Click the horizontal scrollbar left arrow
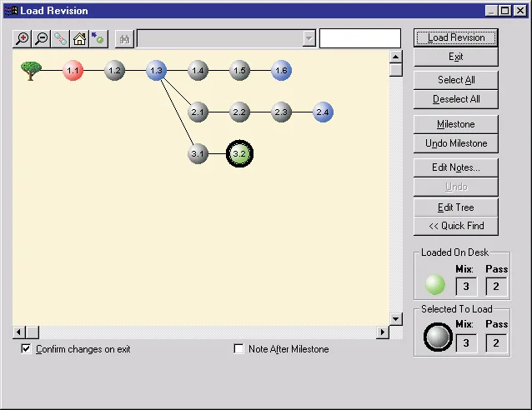Screen dimensions: 532x410 (19, 332)
